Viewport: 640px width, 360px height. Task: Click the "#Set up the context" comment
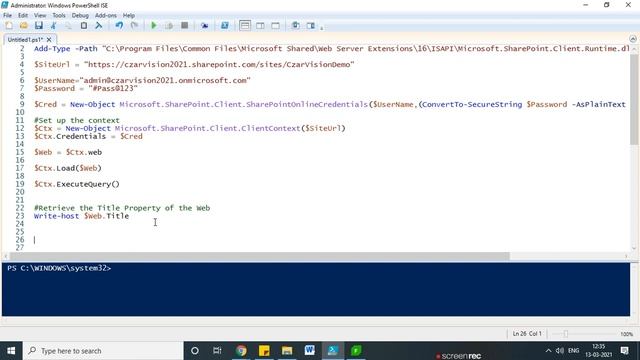click(77, 120)
